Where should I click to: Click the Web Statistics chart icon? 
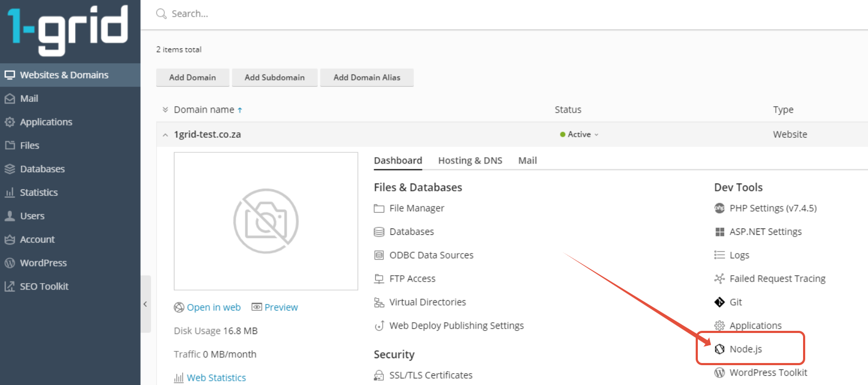point(179,378)
